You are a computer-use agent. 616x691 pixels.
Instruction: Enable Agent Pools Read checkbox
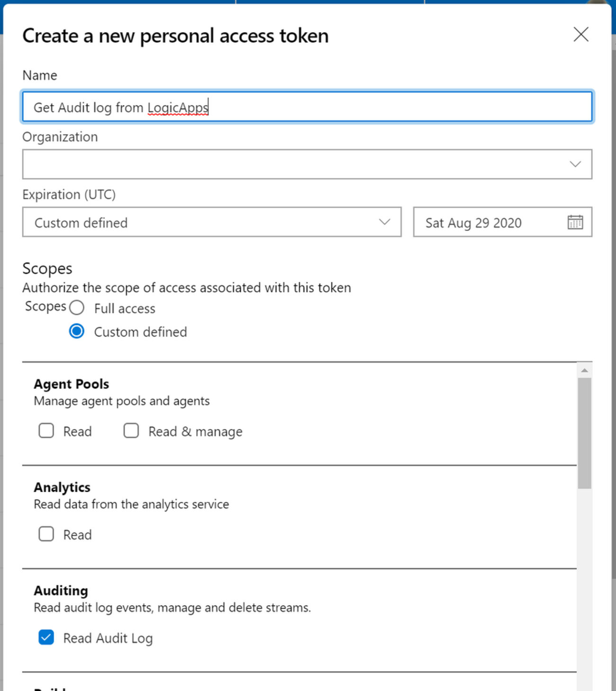point(46,431)
